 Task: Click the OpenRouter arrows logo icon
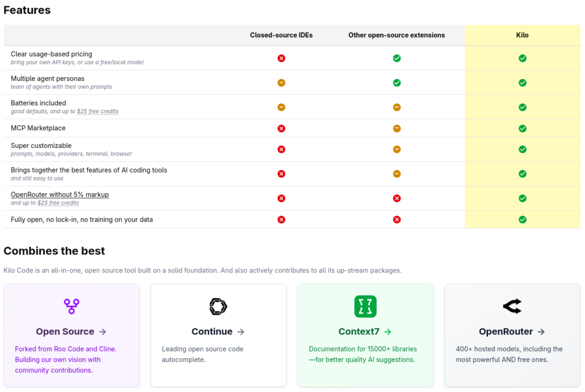click(x=512, y=306)
